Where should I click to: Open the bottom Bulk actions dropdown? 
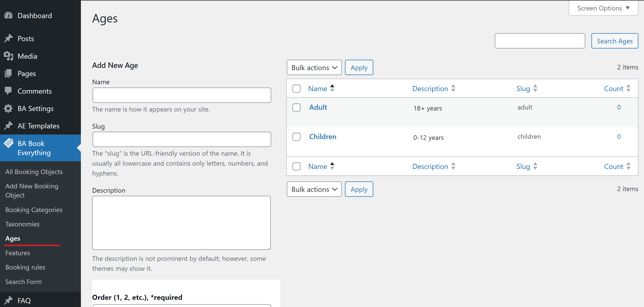(x=314, y=189)
